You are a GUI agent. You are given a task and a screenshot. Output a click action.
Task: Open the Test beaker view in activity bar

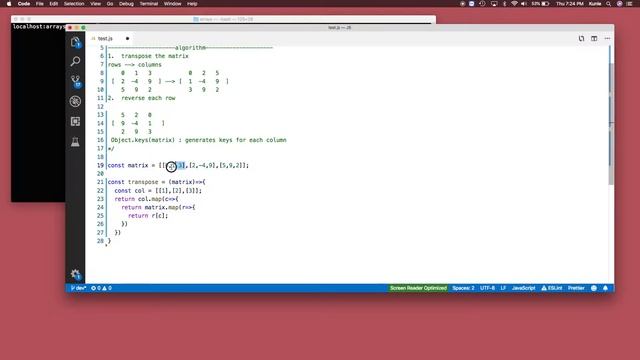coord(75,142)
